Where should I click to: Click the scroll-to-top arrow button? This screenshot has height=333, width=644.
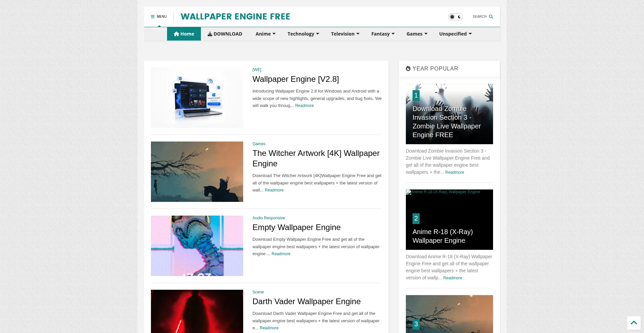click(x=634, y=323)
